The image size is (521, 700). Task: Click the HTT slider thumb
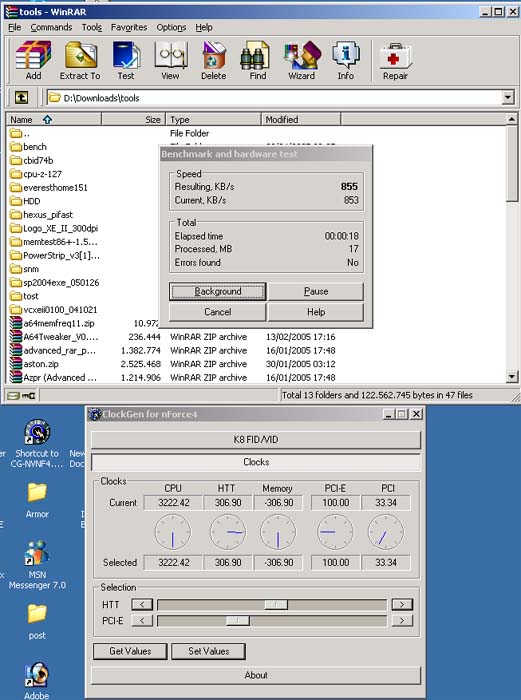(x=276, y=604)
